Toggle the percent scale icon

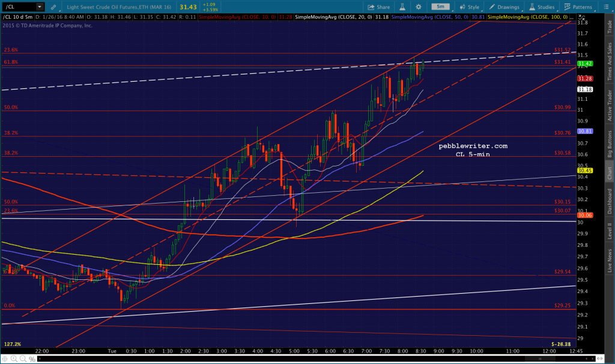pos(32,359)
